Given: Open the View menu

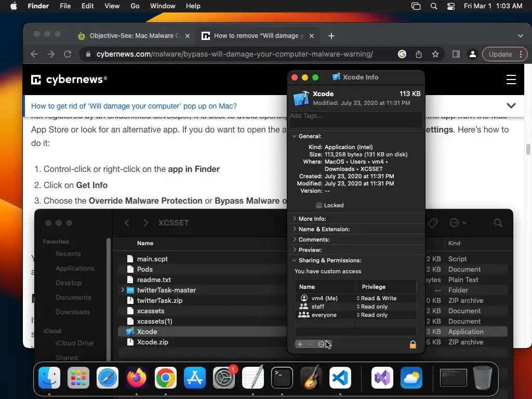Looking at the screenshot, I should pyautogui.click(x=112, y=6).
